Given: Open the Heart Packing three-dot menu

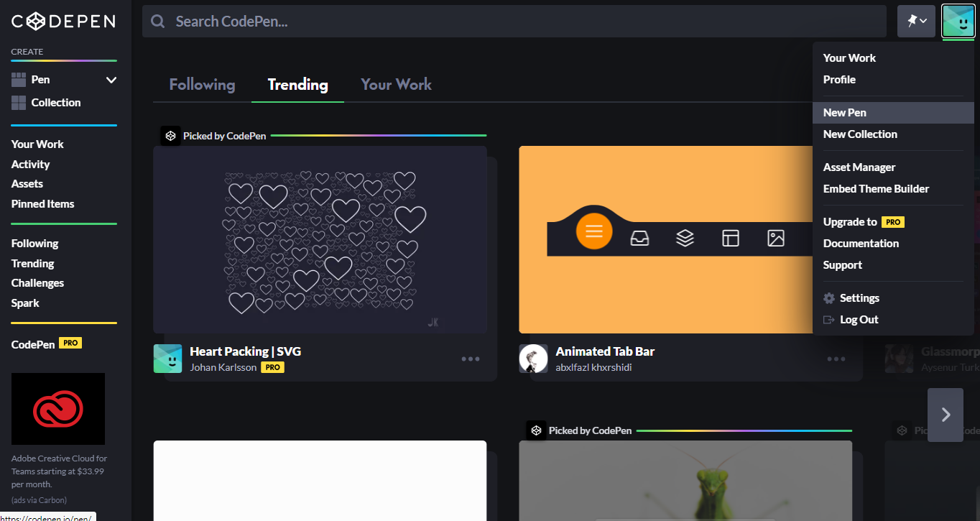Looking at the screenshot, I should point(471,359).
